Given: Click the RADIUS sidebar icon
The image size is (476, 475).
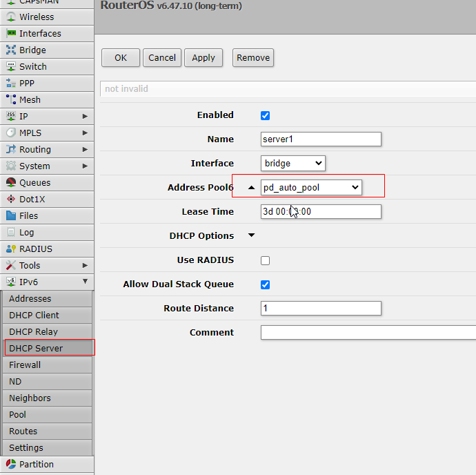Looking at the screenshot, I should point(11,249).
